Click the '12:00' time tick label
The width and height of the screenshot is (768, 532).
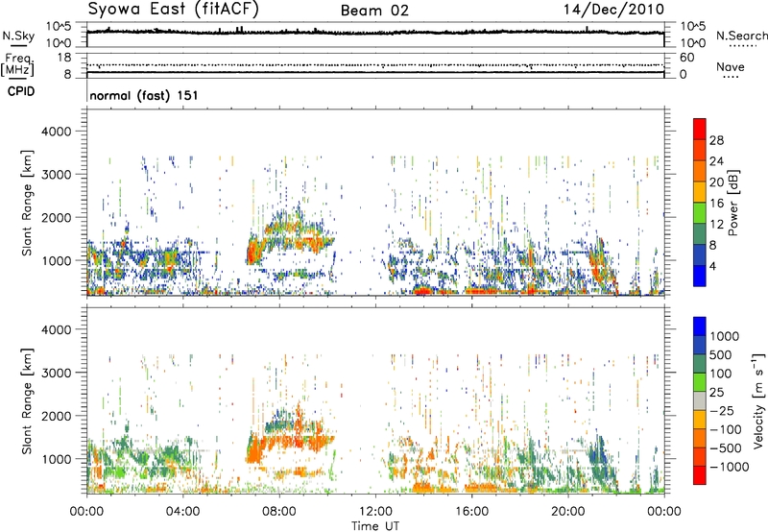375,512
